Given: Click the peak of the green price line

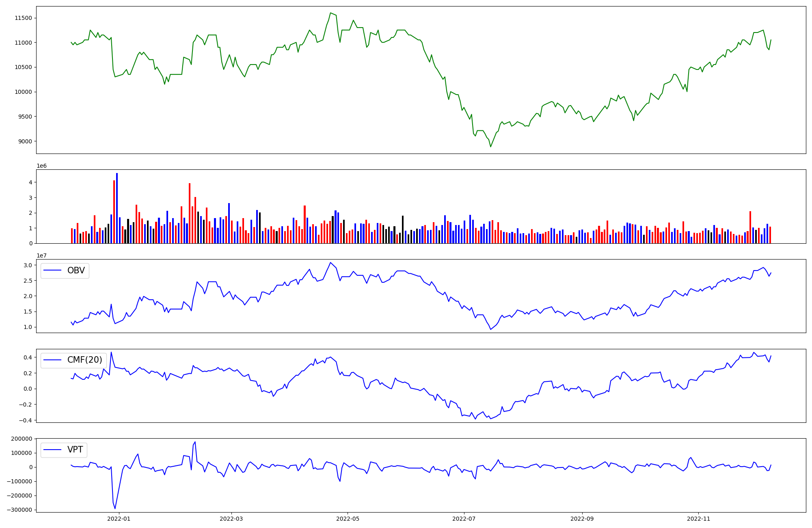Looking at the screenshot, I should (330, 13).
